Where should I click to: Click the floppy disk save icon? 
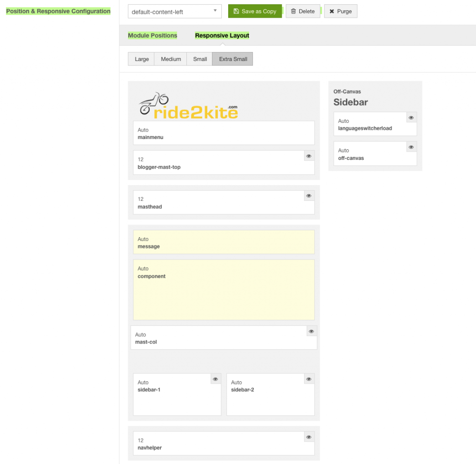click(x=236, y=11)
